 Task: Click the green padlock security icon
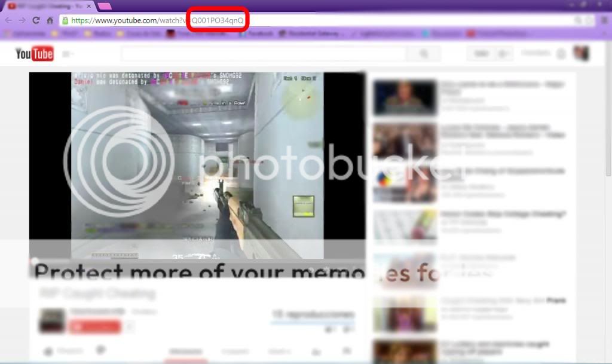[65, 20]
